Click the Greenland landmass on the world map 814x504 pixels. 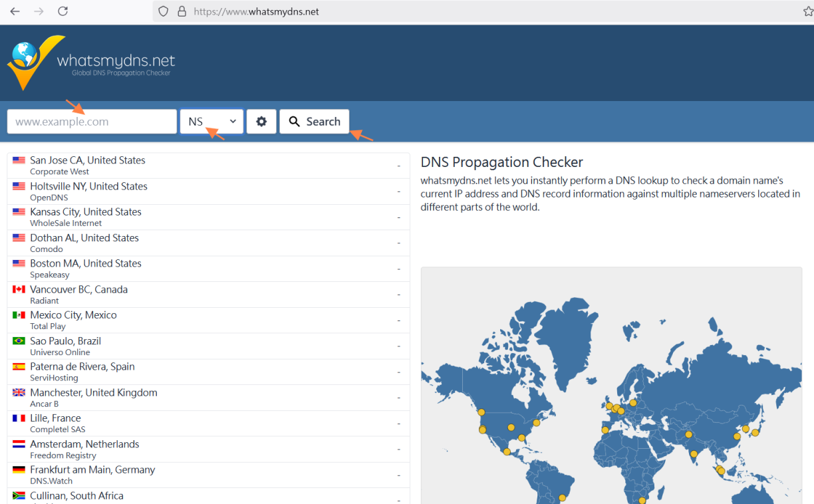tap(565, 339)
